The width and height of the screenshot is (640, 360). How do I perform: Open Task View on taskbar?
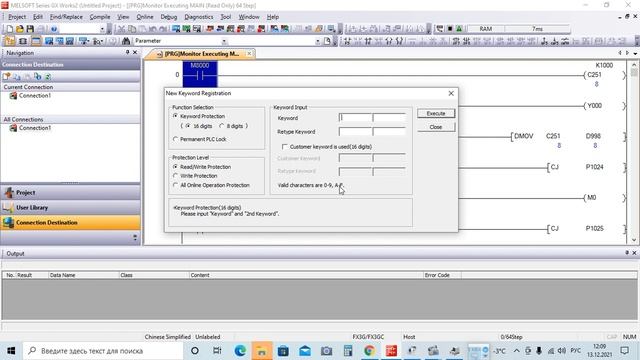tap(217, 351)
